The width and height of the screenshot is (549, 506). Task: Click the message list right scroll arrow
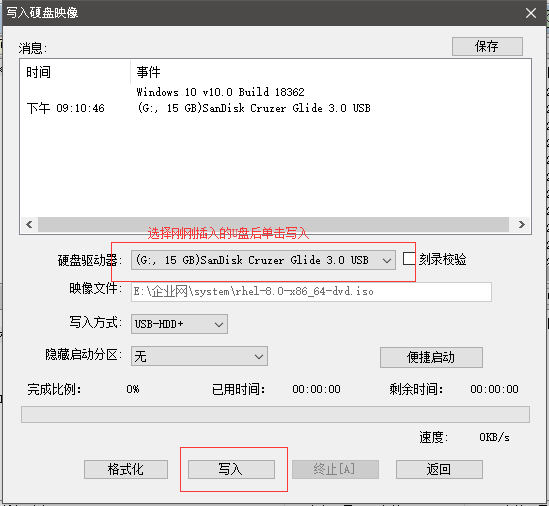click(x=521, y=224)
